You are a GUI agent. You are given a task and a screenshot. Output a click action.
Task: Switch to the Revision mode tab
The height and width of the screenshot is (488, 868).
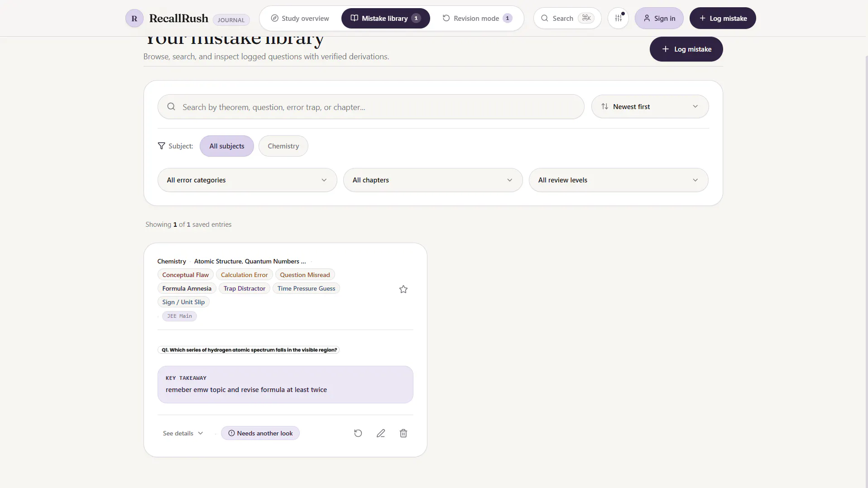tap(477, 18)
